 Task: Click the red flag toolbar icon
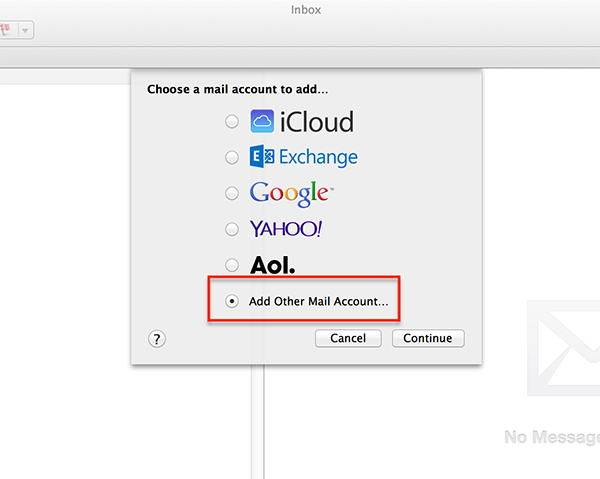click(x=5, y=31)
